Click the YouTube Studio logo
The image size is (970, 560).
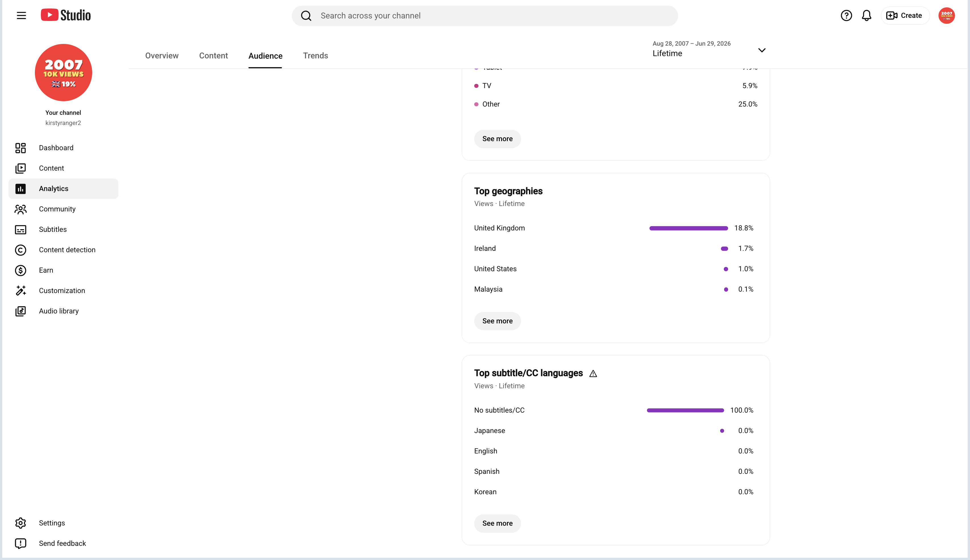[66, 15]
